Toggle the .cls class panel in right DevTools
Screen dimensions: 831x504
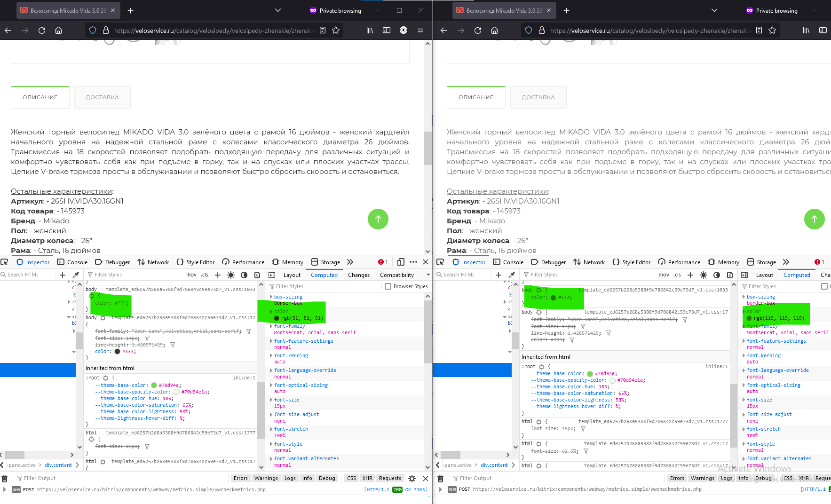coord(677,275)
